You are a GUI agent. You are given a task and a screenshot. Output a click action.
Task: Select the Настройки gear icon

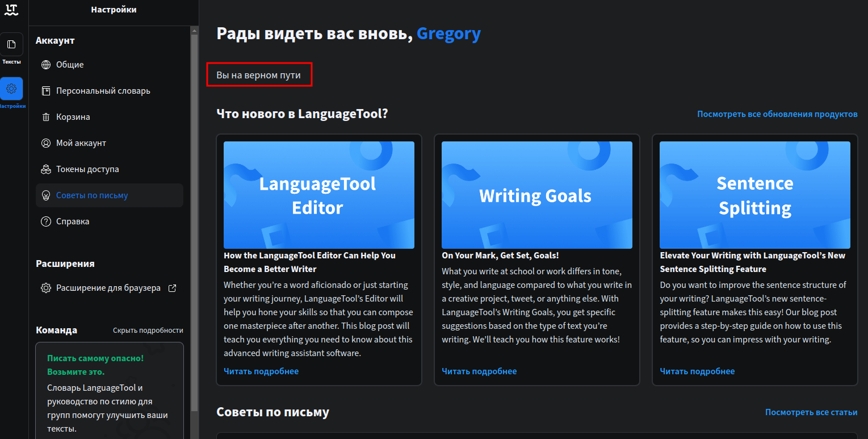pyautogui.click(x=11, y=89)
